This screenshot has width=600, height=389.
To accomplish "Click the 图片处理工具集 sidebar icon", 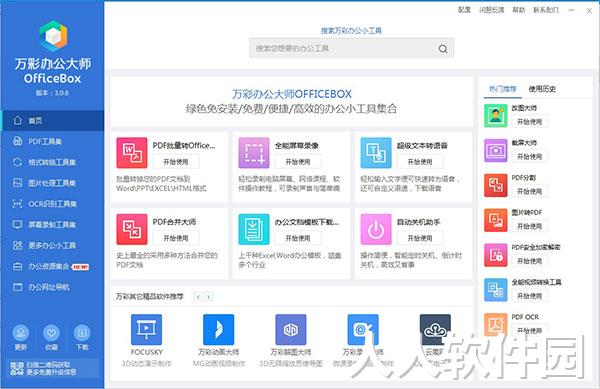I will coord(17,182).
